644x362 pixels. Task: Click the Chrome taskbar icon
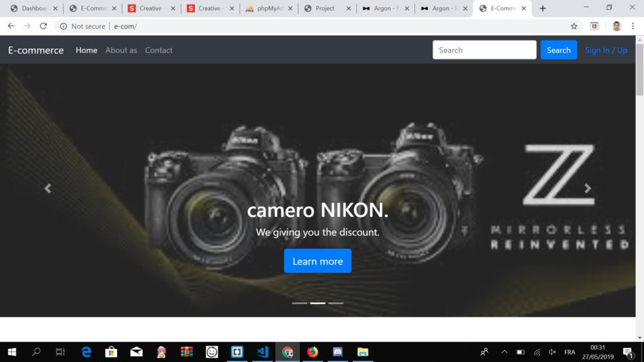[287, 352]
